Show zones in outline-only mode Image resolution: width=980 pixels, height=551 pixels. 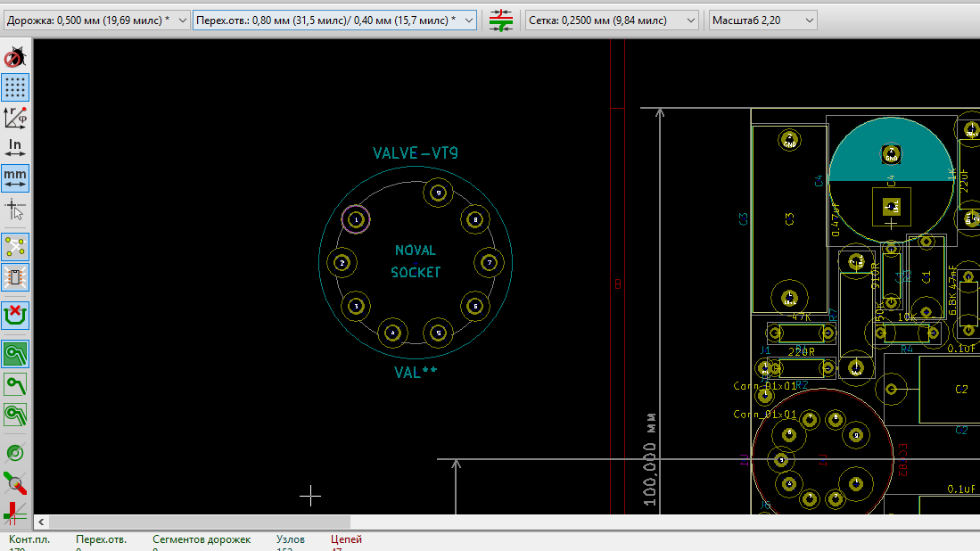click(15, 415)
